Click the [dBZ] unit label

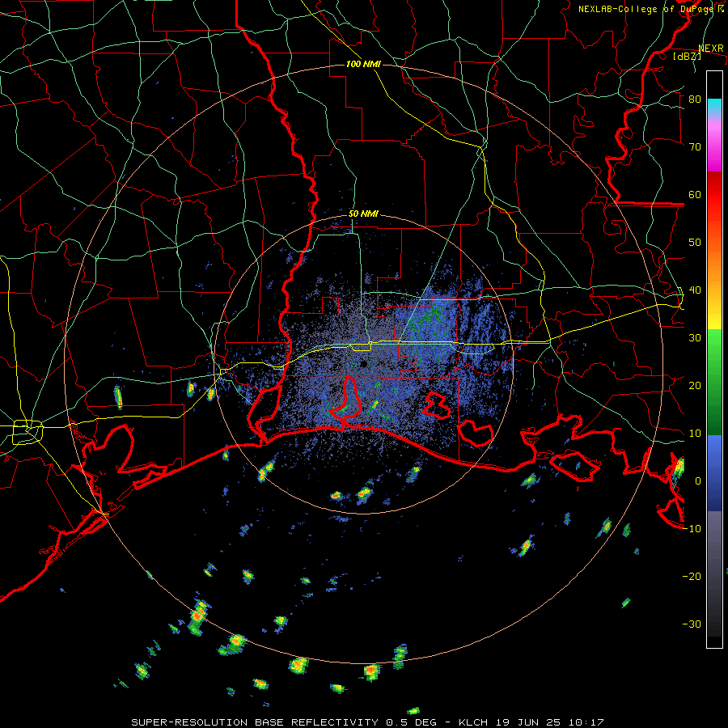[x=687, y=56]
